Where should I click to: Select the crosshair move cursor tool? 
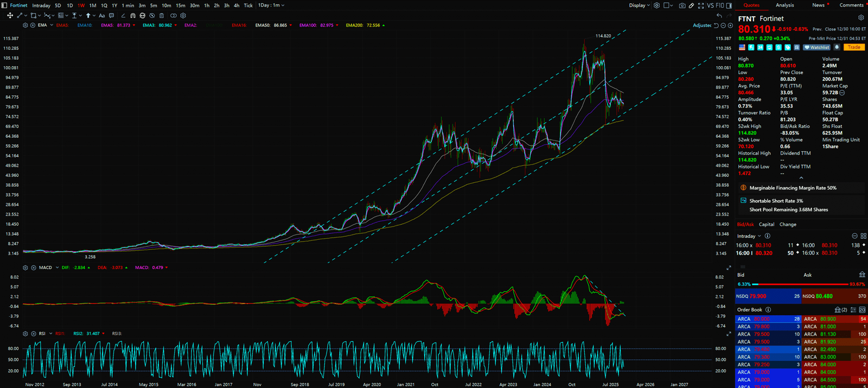click(x=10, y=16)
